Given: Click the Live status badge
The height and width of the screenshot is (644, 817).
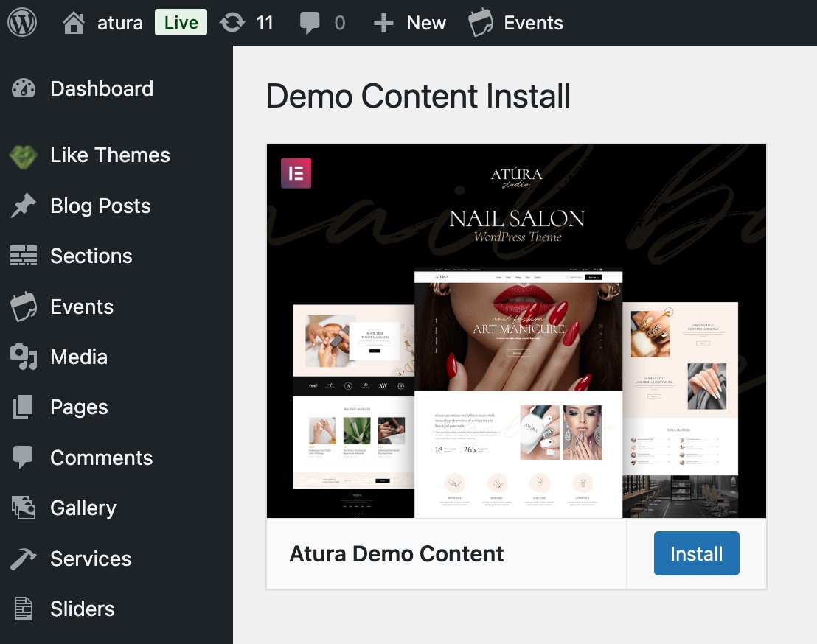Looking at the screenshot, I should tap(181, 22).
